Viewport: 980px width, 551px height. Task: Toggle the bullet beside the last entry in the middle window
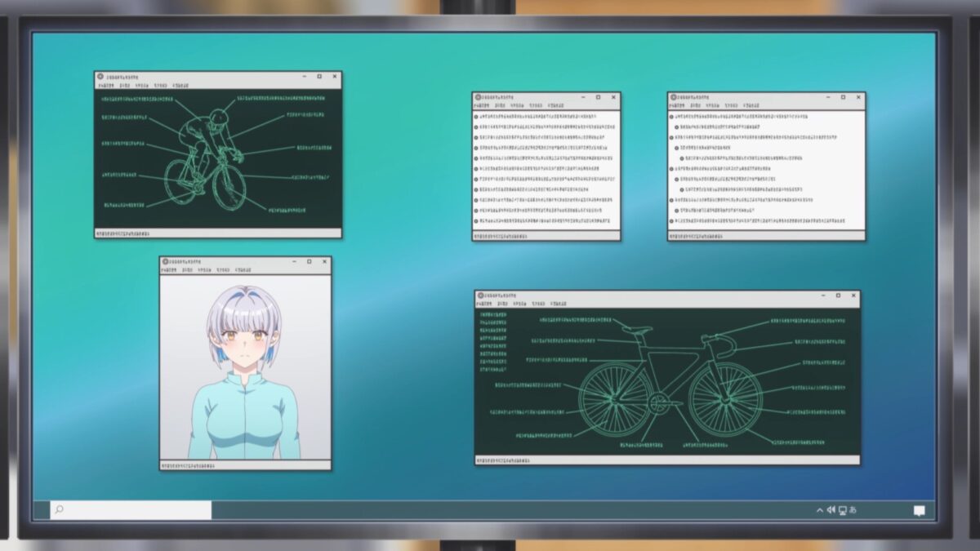[476, 220]
